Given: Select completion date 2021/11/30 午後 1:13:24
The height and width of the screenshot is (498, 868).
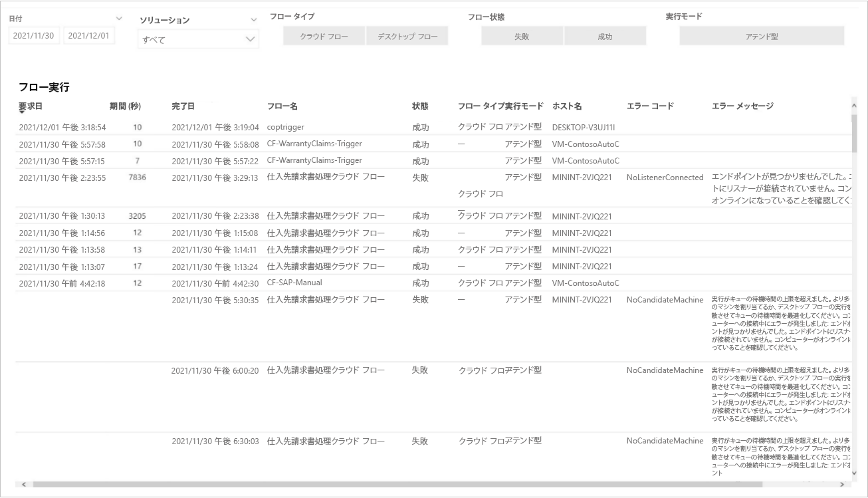Looking at the screenshot, I should [x=215, y=266].
